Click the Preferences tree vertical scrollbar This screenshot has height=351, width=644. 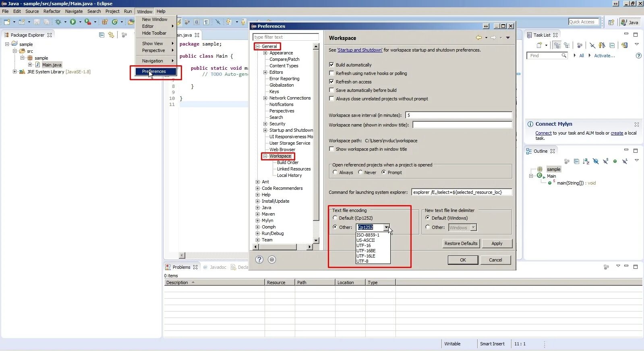click(316, 143)
